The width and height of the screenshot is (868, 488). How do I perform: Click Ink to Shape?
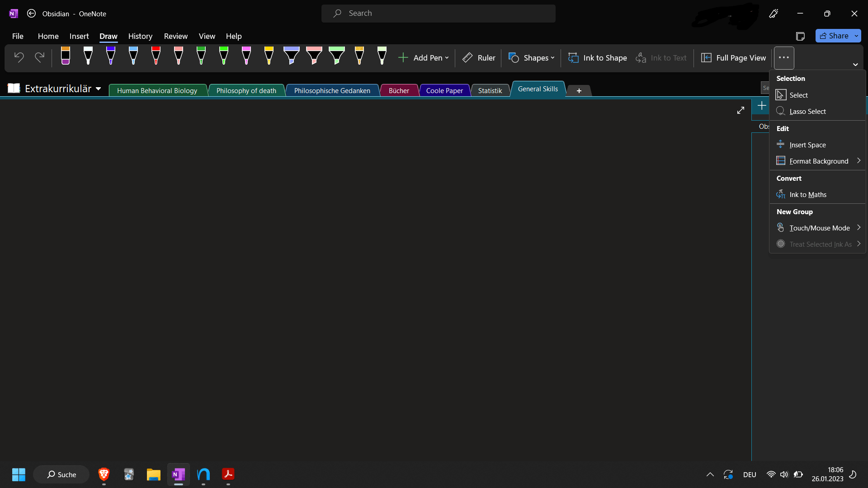pyautogui.click(x=597, y=58)
